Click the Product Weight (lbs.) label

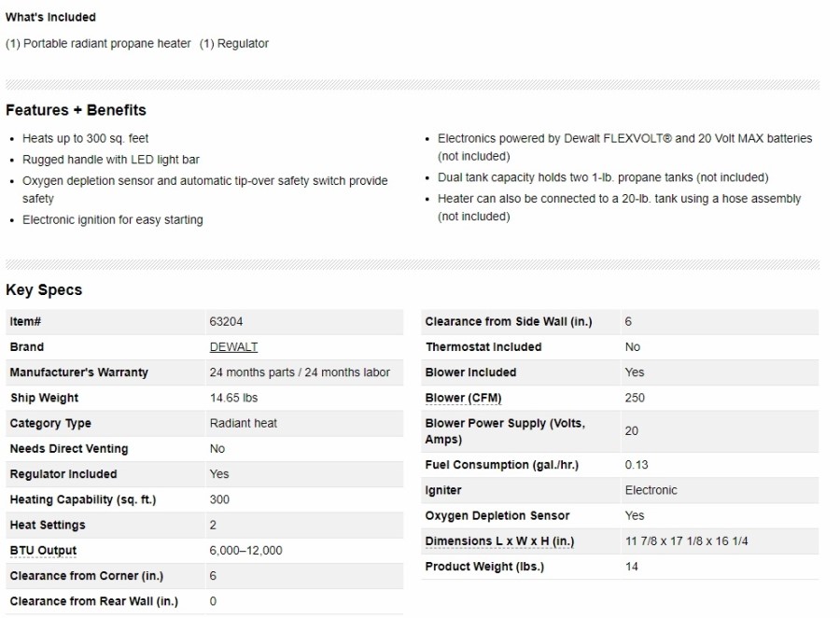(x=484, y=567)
